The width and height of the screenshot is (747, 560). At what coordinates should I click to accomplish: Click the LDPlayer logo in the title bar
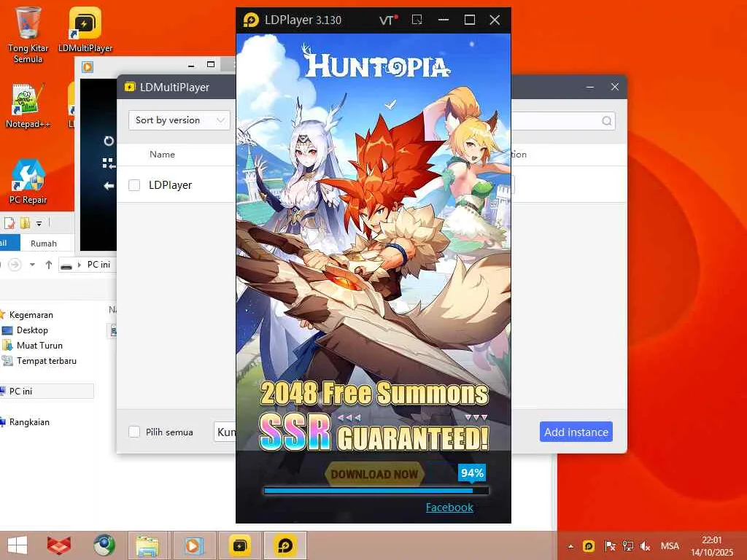pyautogui.click(x=251, y=20)
